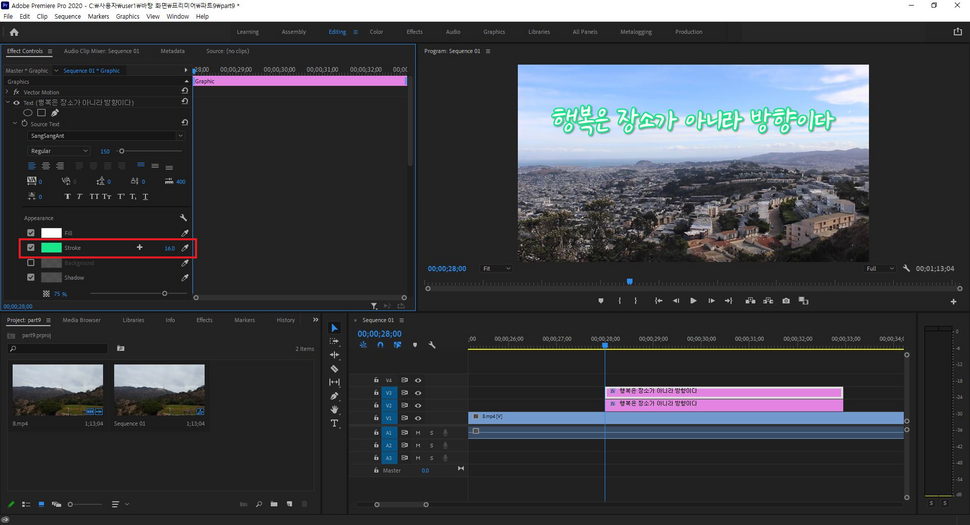This screenshot has height=525, width=970.
Task: Select the Track Select Forward tool
Action: [x=335, y=341]
